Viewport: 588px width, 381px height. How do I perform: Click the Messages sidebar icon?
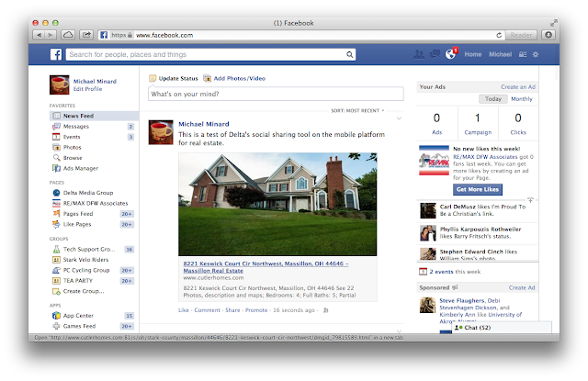coord(56,127)
